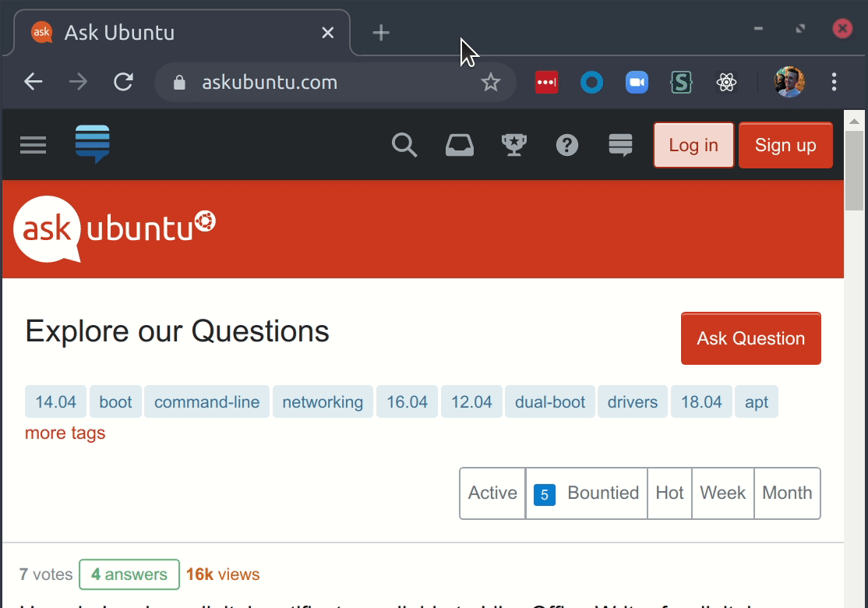Switch to the Month questions tab
Image resolution: width=868 pixels, height=608 pixels.
coord(787,493)
